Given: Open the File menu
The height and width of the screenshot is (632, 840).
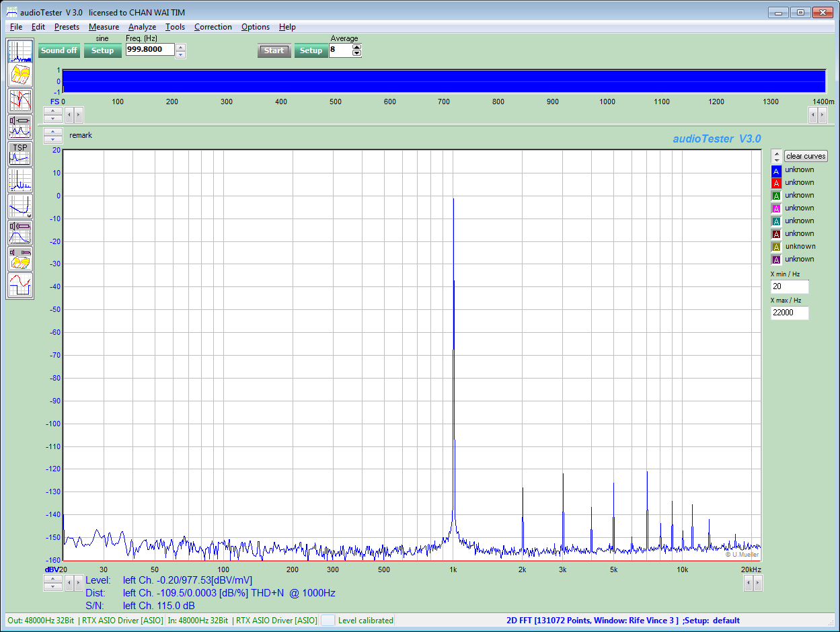Looking at the screenshot, I should pyautogui.click(x=16, y=27).
